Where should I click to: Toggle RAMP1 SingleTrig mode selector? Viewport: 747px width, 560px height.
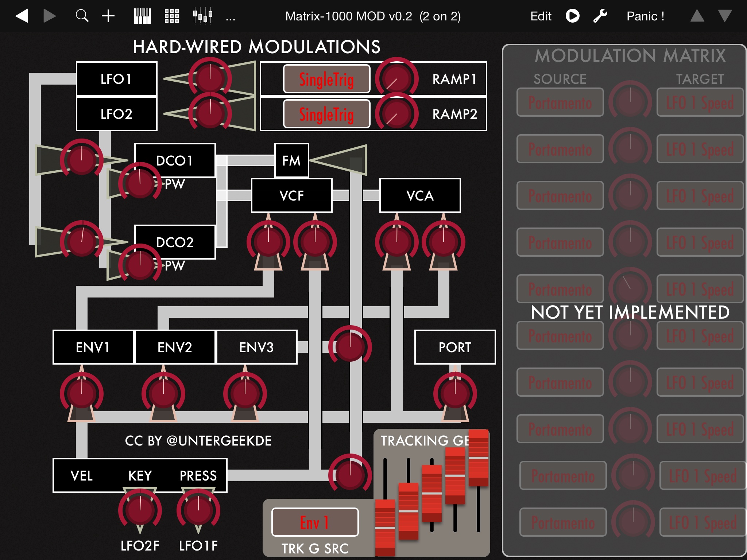tap(326, 79)
